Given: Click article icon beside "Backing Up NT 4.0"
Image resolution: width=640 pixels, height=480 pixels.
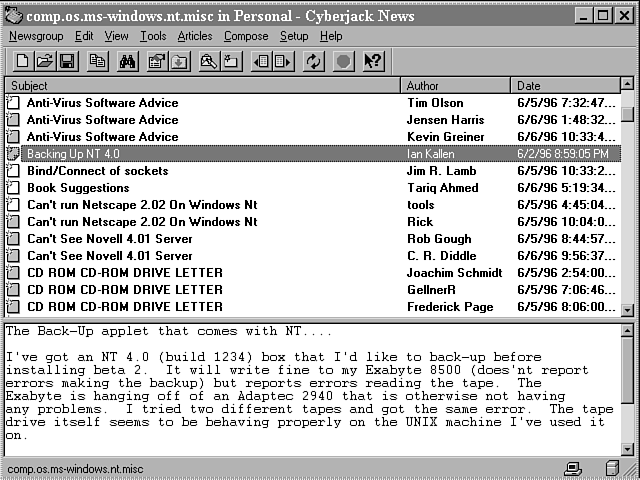Looking at the screenshot, I should coord(13,154).
